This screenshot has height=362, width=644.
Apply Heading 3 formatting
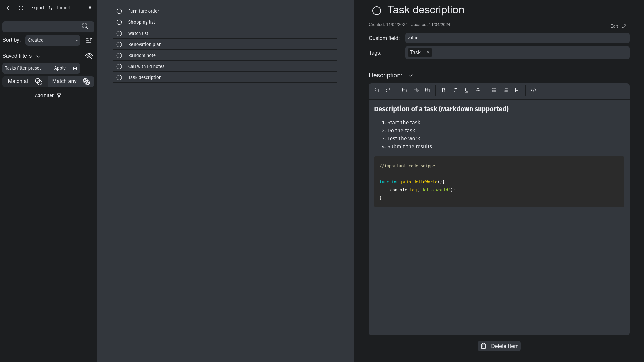427,90
